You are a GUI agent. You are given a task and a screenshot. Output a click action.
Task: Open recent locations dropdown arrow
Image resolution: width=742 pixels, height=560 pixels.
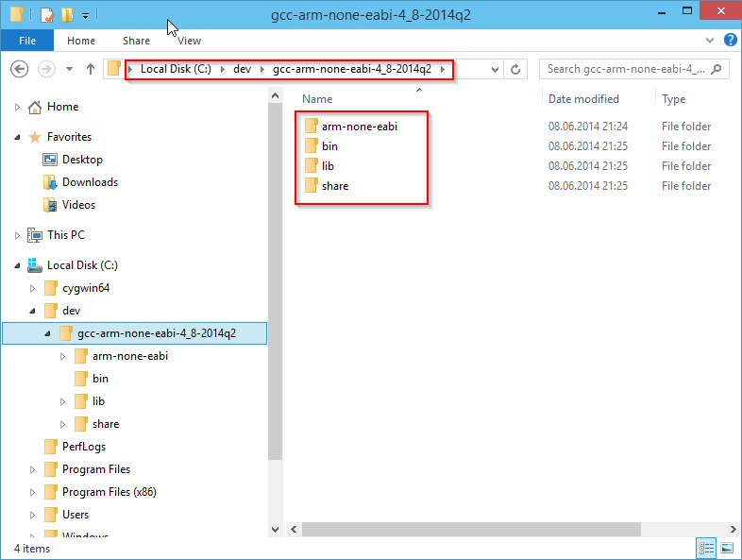(x=70, y=69)
